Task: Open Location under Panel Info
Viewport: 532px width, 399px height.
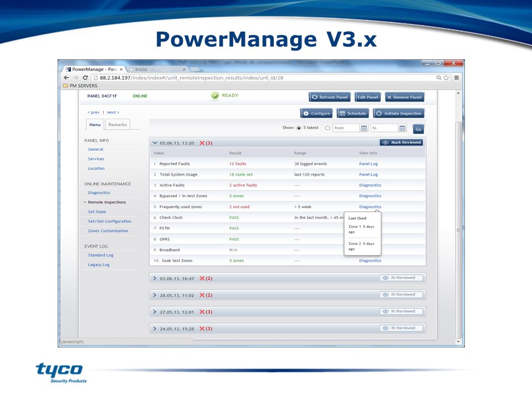Action: pos(96,168)
